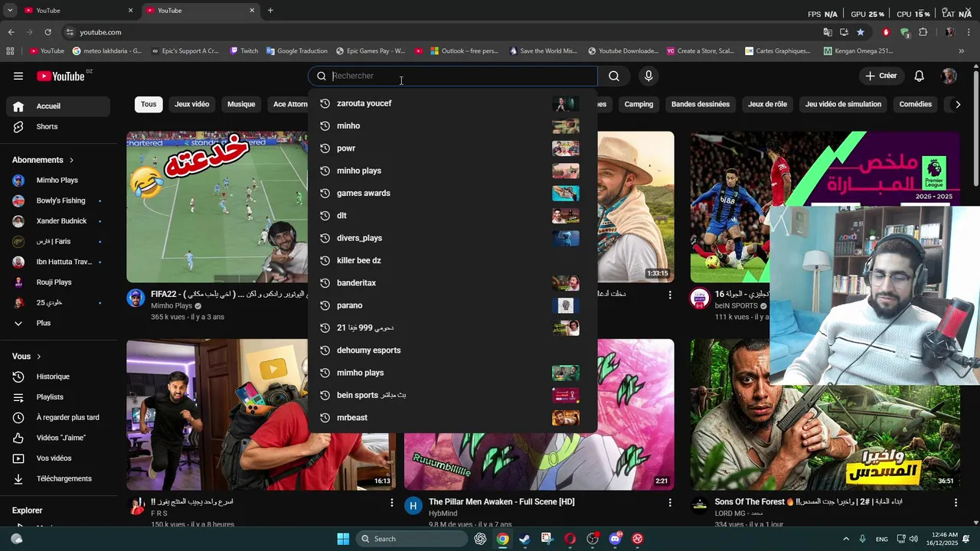Screen dimensions: 980x551
Task: Open À regarder plus tard
Action: click(60, 418)
